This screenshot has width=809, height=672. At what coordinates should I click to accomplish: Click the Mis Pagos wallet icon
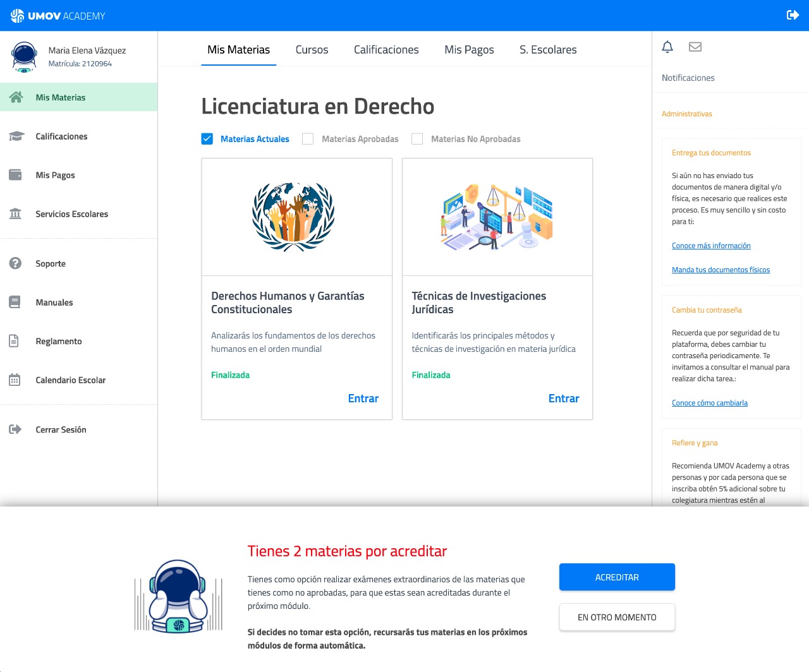click(x=15, y=175)
